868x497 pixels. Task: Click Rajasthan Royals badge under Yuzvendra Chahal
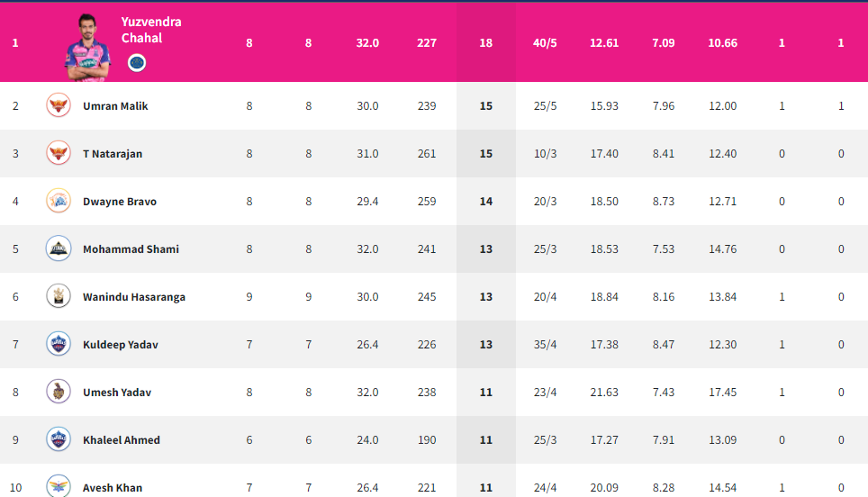coord(137,63)
